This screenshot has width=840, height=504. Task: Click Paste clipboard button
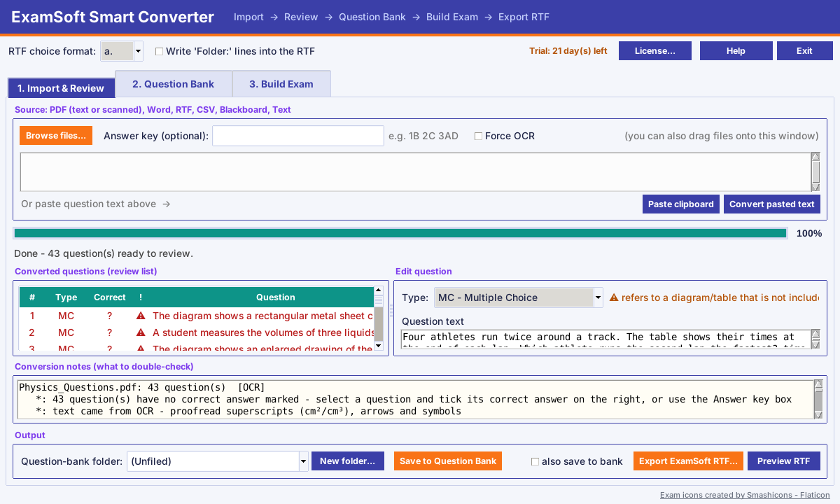681,204
